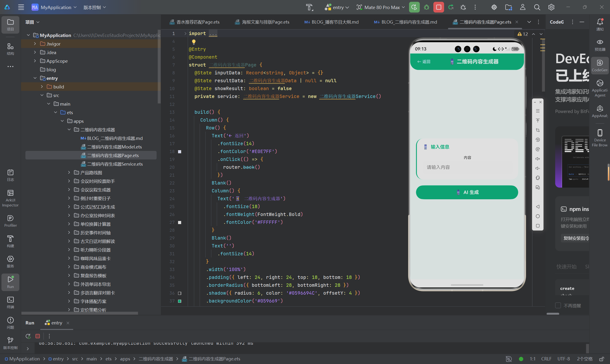The image size is (610, 364).
Task: Collapse the 二维码内容生成器 folder
Action: click(x=69, y=129)
